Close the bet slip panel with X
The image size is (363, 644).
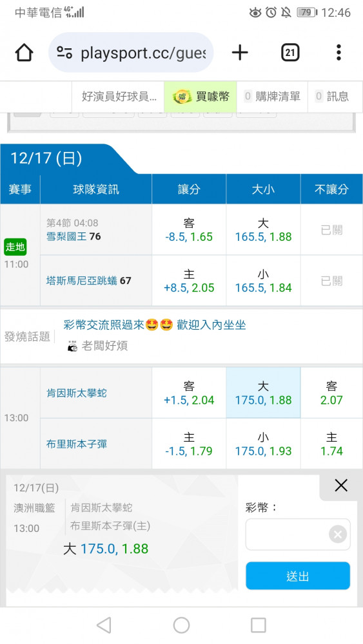click(x=341, y=486)
